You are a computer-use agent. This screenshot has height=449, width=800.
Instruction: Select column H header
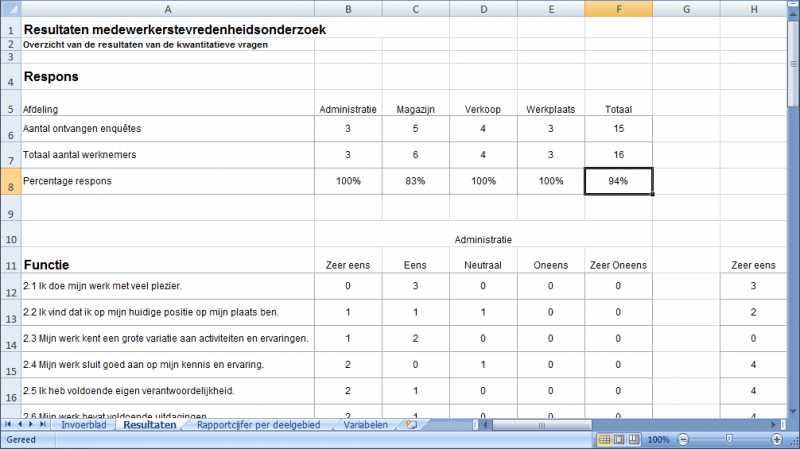(x=754, y=9)
